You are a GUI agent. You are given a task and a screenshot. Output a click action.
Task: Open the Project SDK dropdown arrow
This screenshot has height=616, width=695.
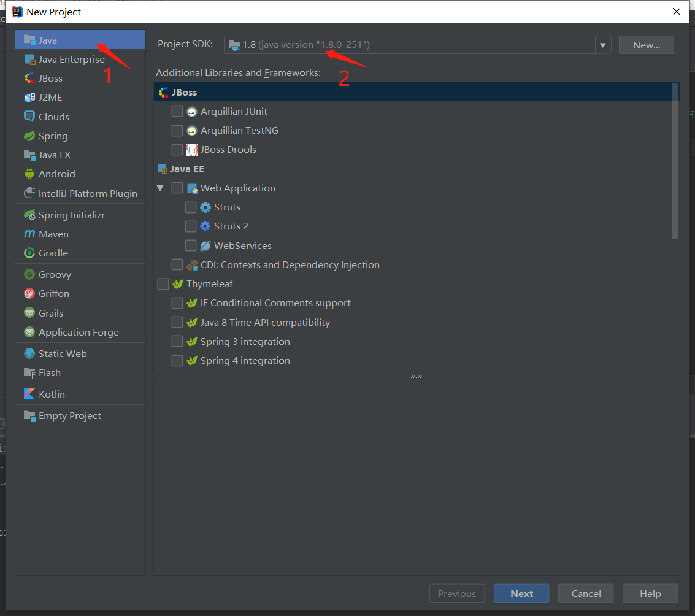tap(603, 45)
